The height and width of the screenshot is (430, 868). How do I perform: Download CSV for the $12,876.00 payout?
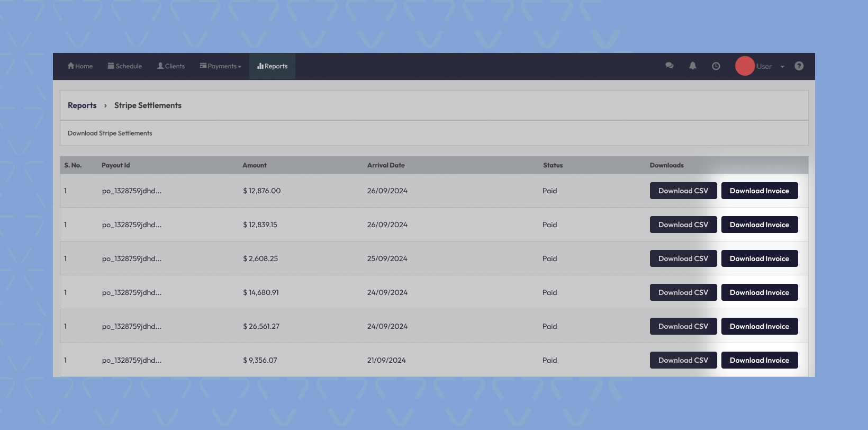click(x=683, y=191)
